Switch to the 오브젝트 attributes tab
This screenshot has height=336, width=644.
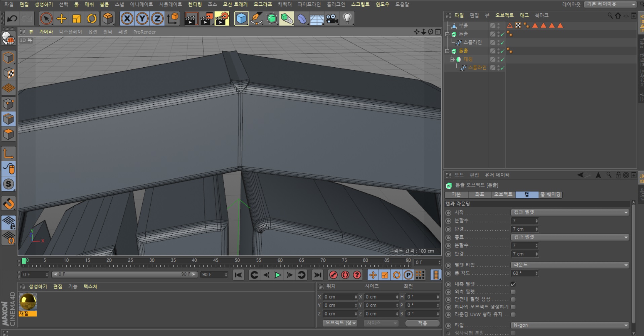pos(503,195)
